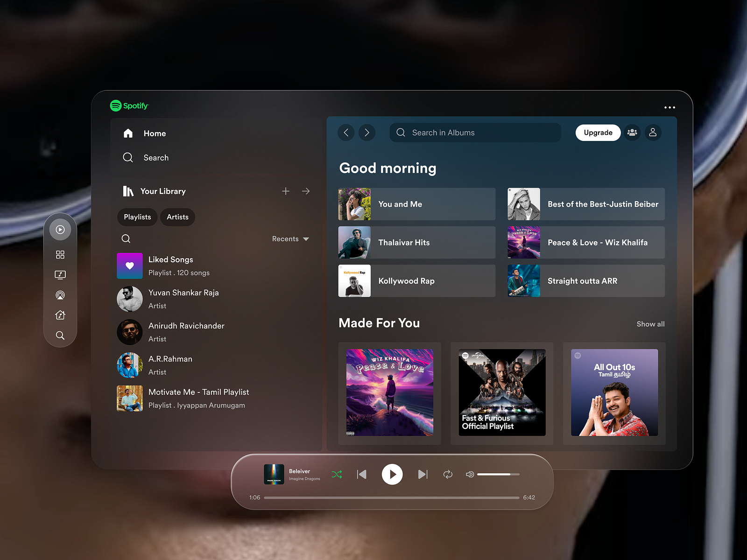Navigate back with left chevron
This screenshot has height=560, width=747.
(x=346, y=133)
